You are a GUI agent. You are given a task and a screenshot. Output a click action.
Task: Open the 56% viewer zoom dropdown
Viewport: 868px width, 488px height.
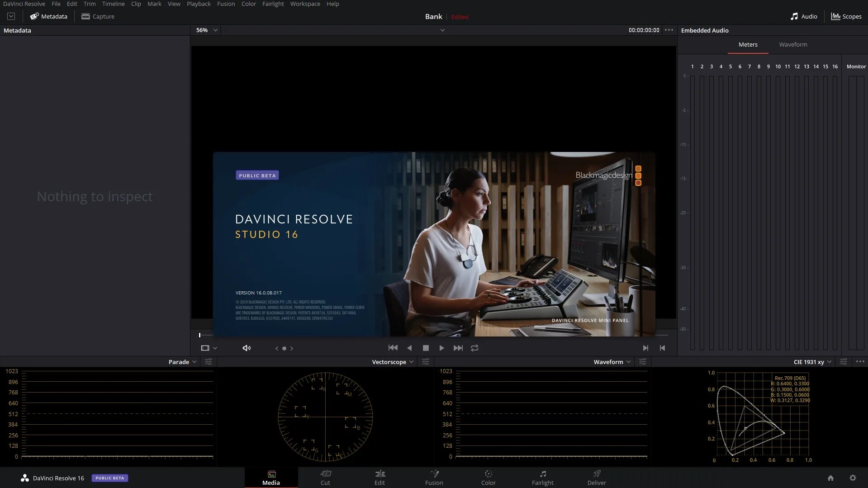[x=207, y=30]
